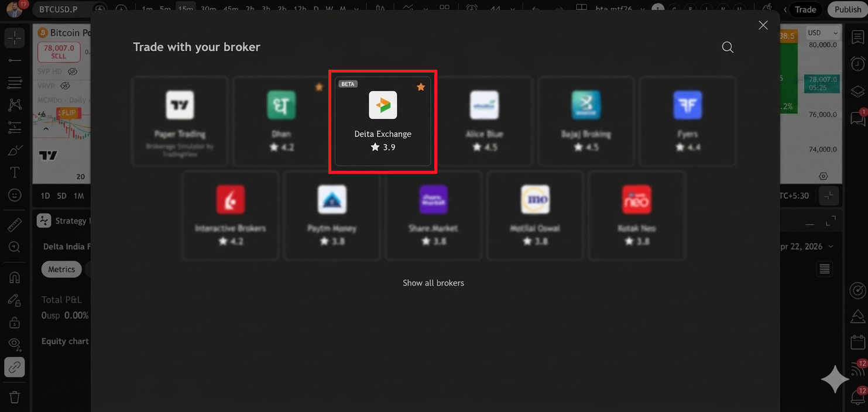
Task: Activate the zoom in tool
Action: [15, 247]
